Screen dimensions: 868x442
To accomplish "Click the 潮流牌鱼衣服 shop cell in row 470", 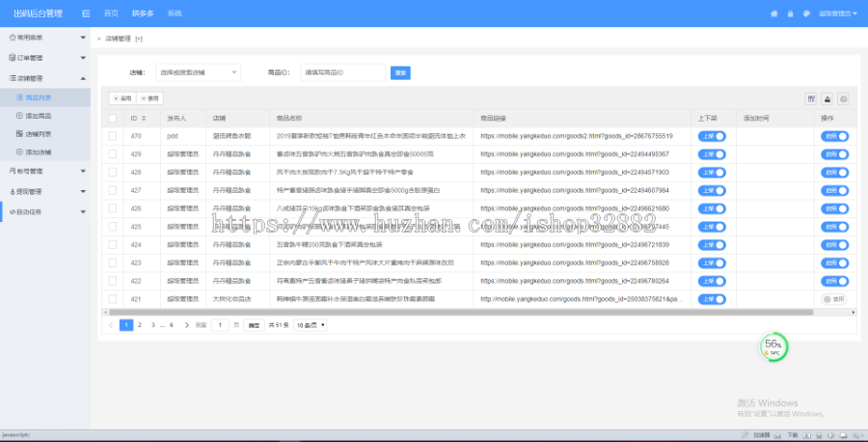I will (231, 136).
